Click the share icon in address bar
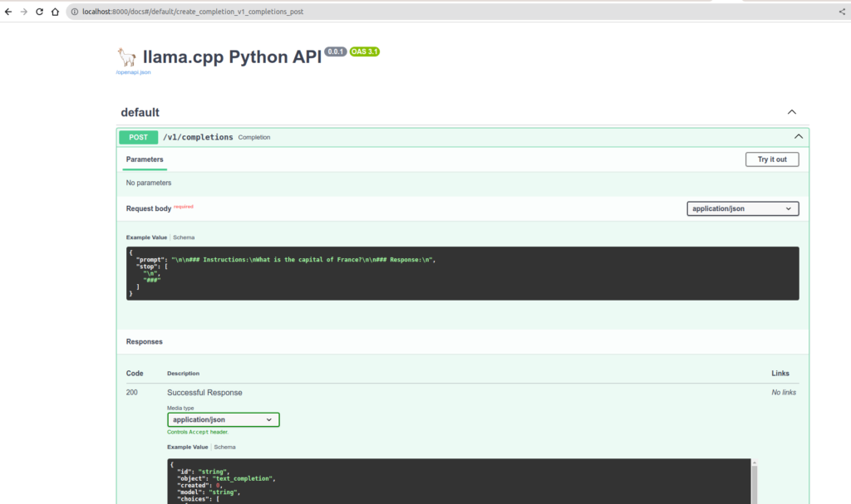851x504 pixels. coord(842,12)
